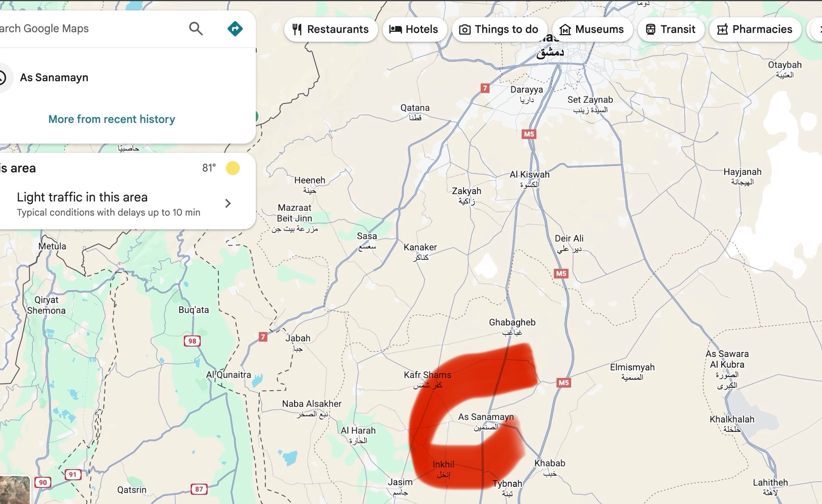Screen dimensions: 822x504
Task: Select the Things to do chip
Action: (x=499, y=29)
